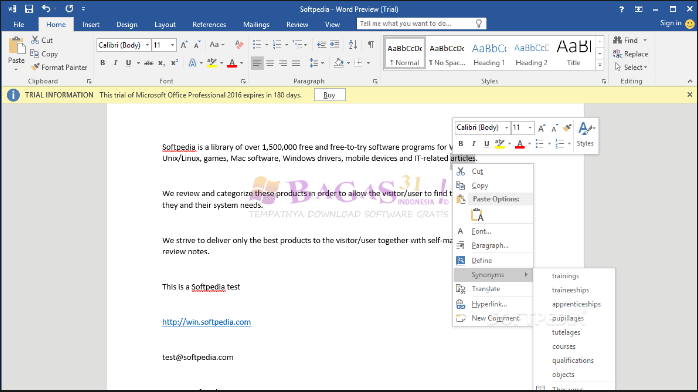Click the Styles icon in the mini toolbar

click(x=585, y=134)
